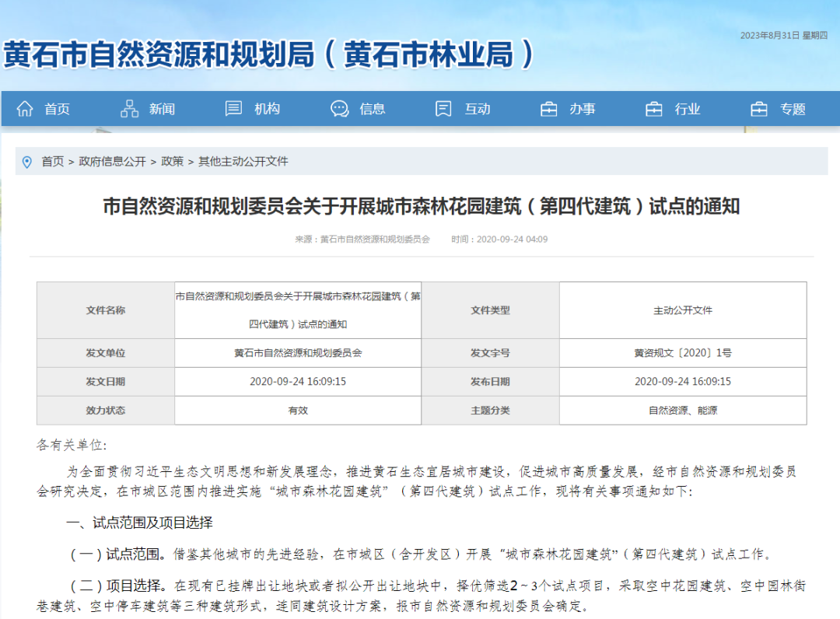The height and width of the screenshot is (619, 840).
Task: Click the timestamp 时间：2020-09-24 04:09
Action: coord(499,240)
